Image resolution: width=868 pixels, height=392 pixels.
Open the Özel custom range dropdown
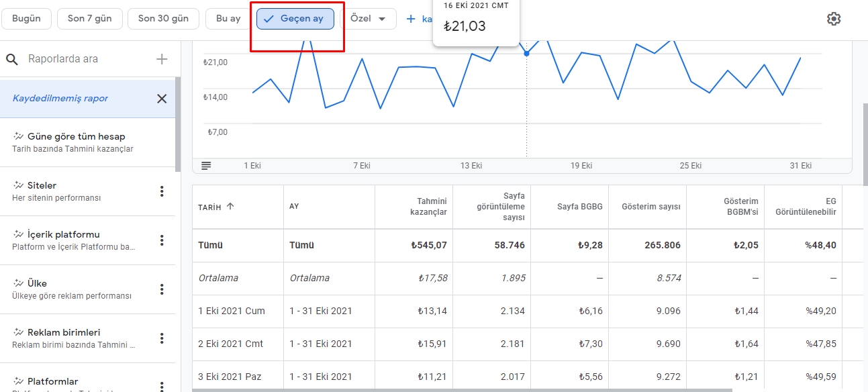click(369, 19)
